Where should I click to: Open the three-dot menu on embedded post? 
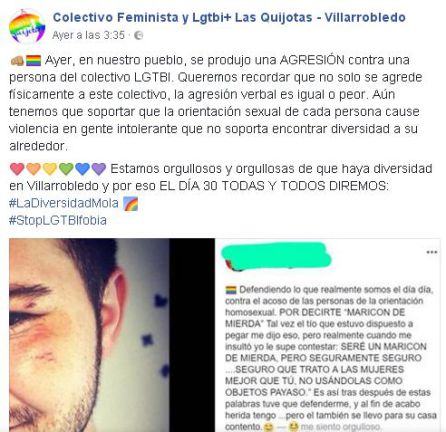(x=432, y=252)
